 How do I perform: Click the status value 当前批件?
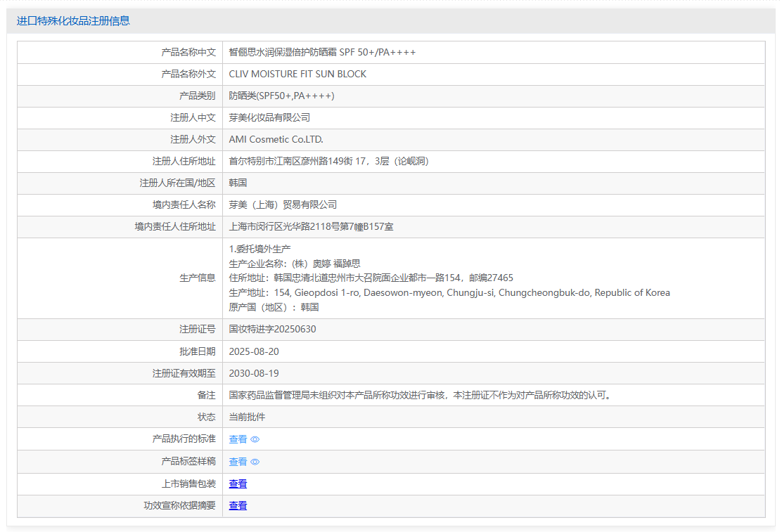[x=247, y=417]
